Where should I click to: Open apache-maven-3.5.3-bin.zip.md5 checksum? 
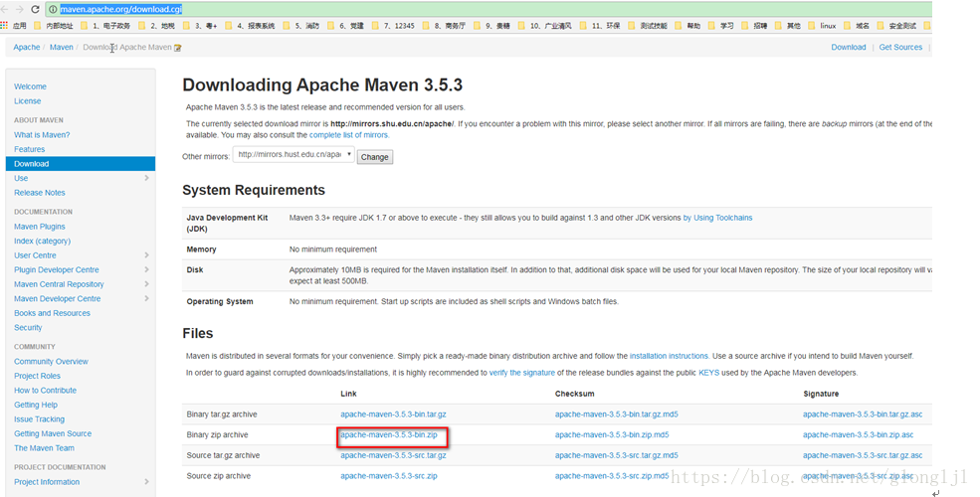click(612, 435)
